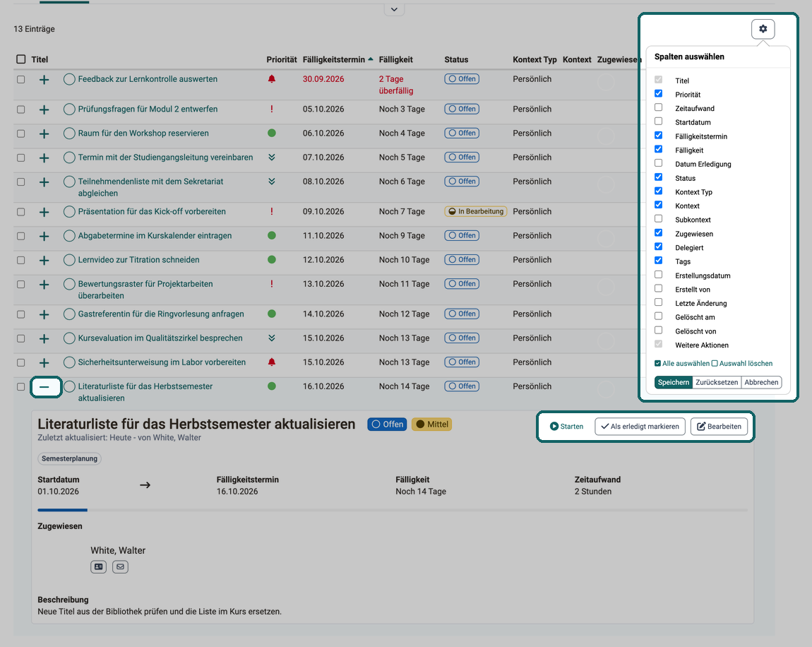Click Als erledigt markieren

tap(640, 427)
